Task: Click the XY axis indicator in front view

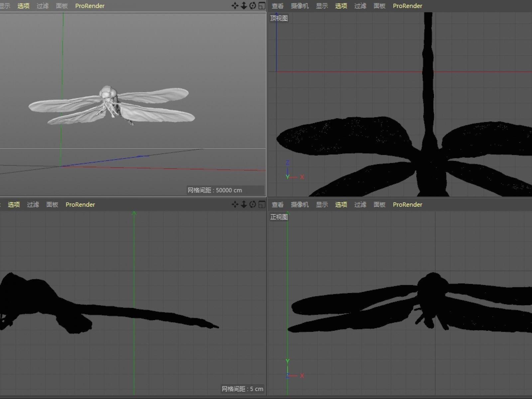Action: pos(295,369)
